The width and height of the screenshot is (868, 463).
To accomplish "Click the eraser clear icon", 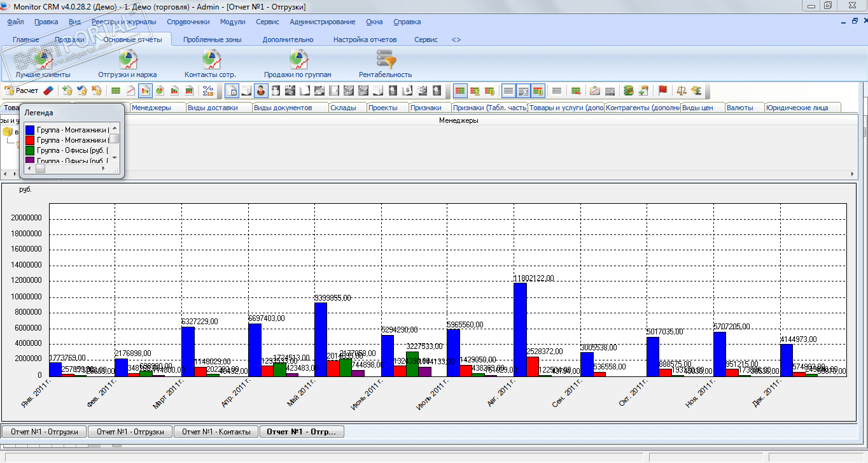I will point(48,90).
